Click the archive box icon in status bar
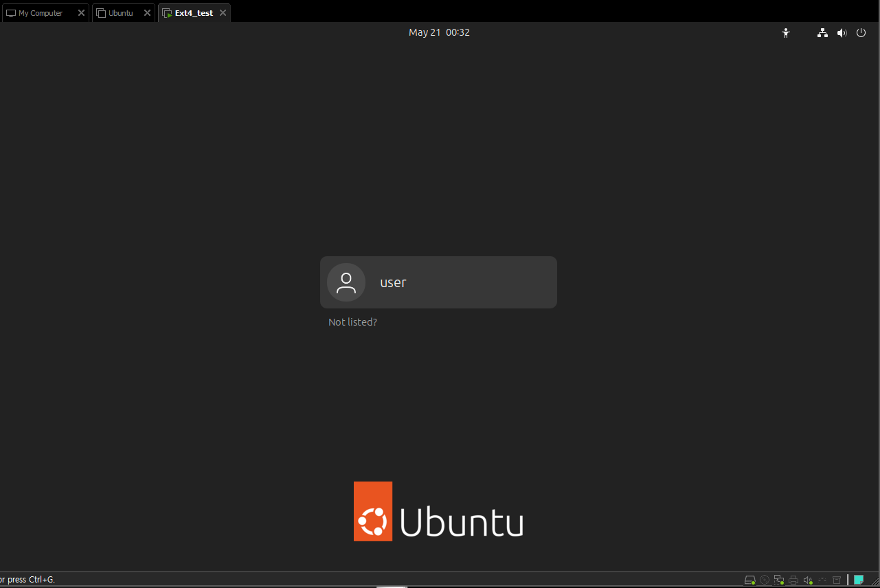Screen dimensions: 880x588 [837, 580]
